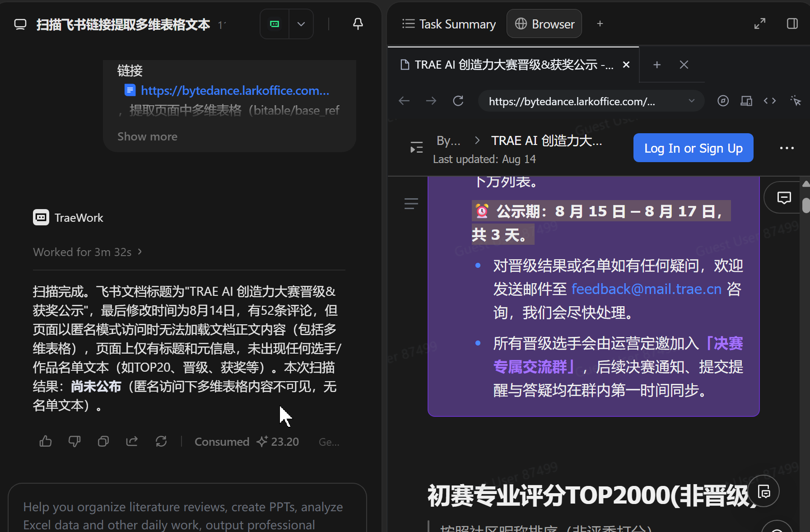810x532 pixels.
Task: Switch to the Browser tab
Action: click(x=545, y=24)
